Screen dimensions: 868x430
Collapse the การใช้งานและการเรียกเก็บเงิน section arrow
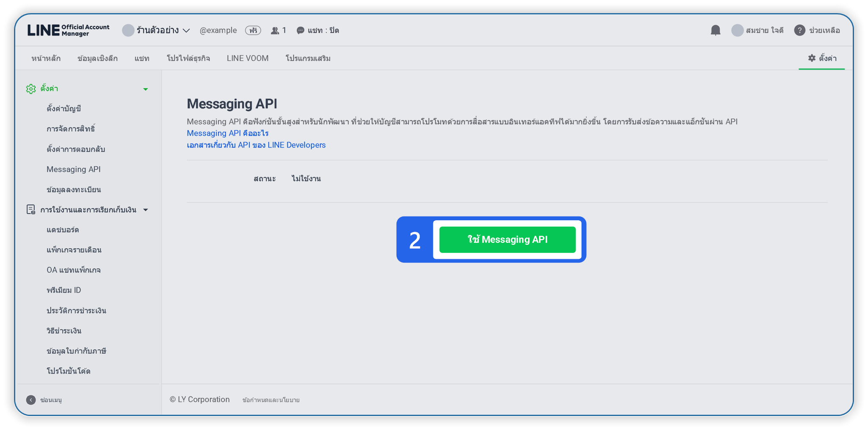146,210
